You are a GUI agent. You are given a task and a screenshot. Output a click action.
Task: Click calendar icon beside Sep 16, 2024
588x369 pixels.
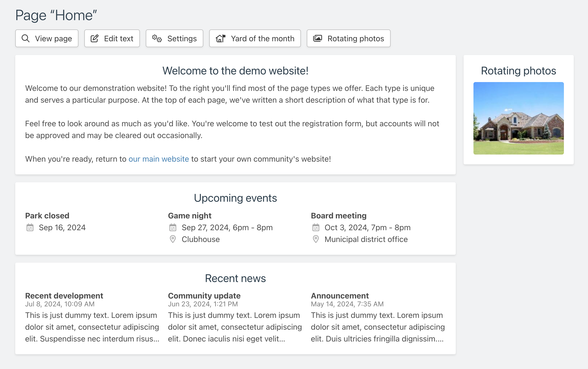[30, 227]
